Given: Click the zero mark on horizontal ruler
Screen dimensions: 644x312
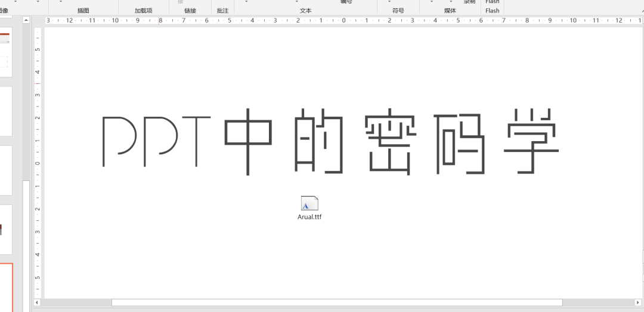Looking at the screenshot, I should (x=344, y=20).
